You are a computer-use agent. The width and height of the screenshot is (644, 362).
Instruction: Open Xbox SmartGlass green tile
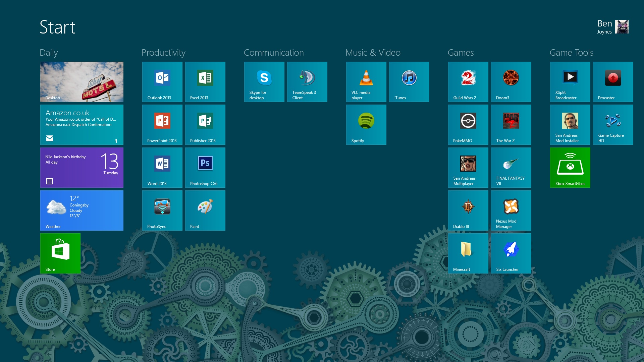(x=570, y=167)
